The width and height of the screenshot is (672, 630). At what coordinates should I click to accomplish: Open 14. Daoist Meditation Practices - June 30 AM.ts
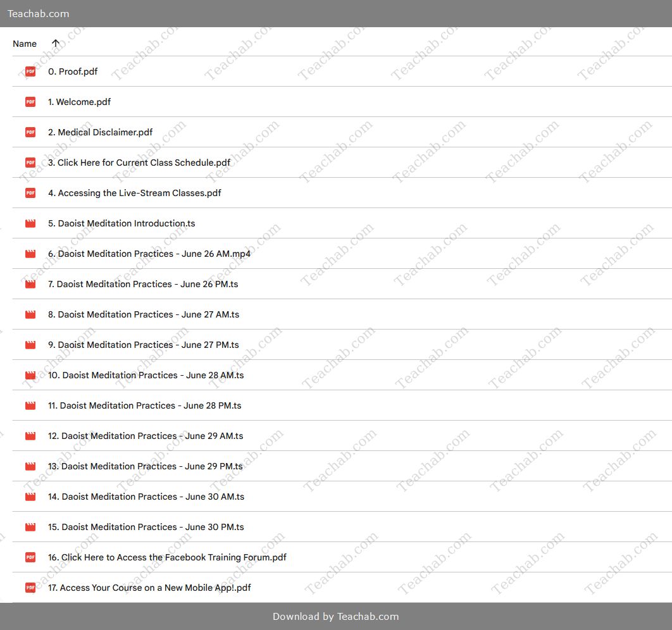click(146, 497)
